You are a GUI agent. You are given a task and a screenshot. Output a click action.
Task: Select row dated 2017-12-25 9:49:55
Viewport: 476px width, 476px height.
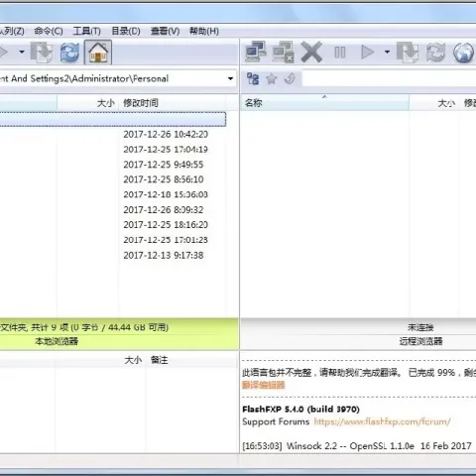(113, 165)
